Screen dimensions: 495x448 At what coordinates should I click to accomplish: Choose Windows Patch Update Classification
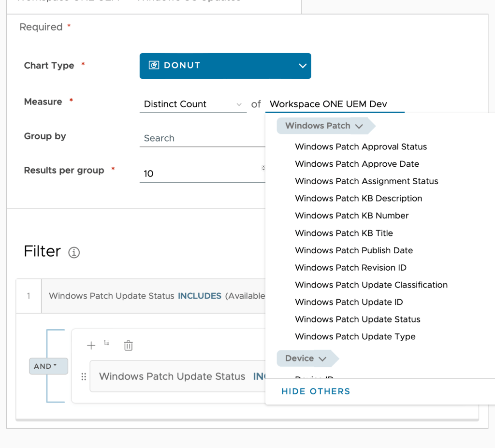(371, 285)
